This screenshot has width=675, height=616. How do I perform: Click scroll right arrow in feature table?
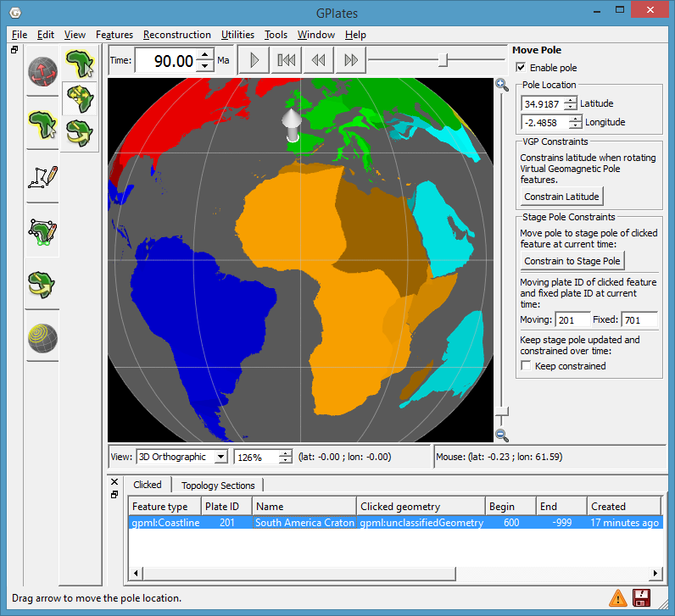pos(655,573)
